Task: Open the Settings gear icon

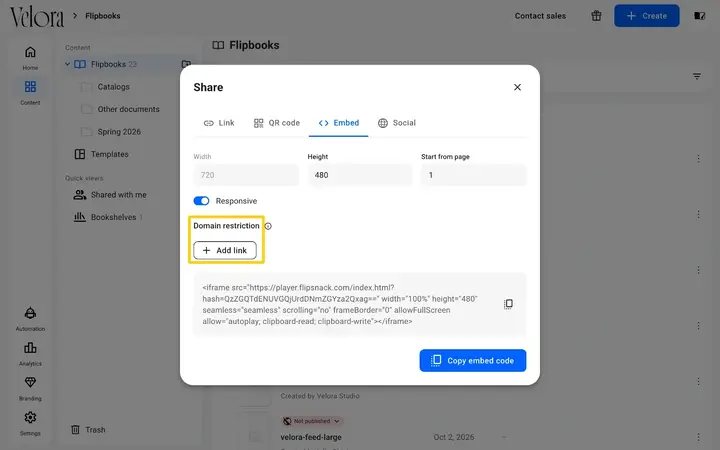Action: (30, 417)
